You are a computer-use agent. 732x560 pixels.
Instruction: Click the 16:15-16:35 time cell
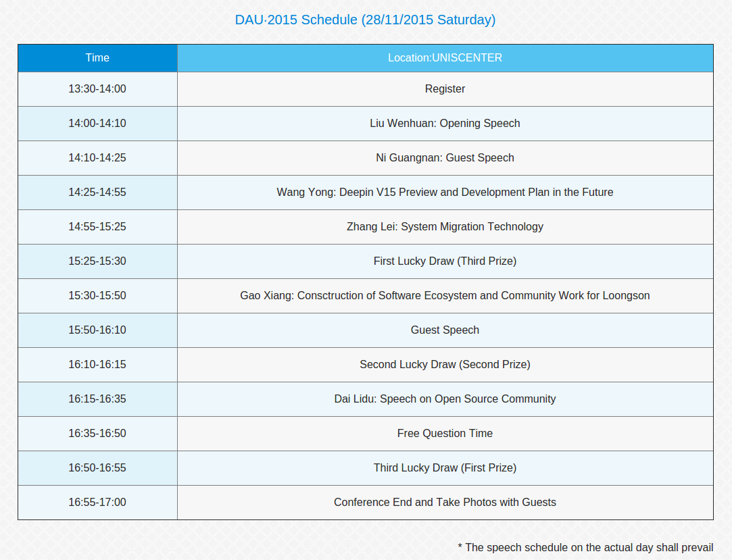pyautogui.click(x=97, y=399)
